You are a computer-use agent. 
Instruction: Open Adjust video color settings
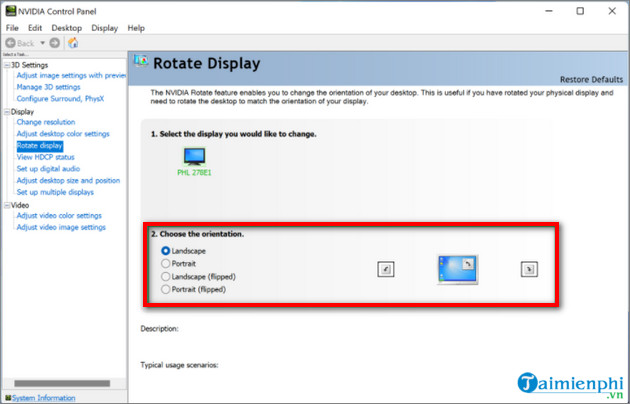pos(59,216)
